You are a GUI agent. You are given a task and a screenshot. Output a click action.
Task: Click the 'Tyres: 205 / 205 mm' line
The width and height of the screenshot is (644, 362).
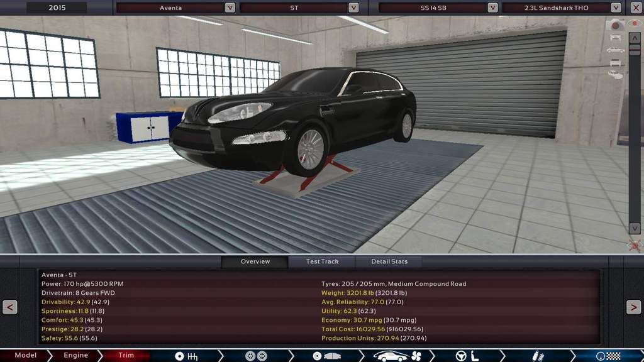(x=394, y=283)
